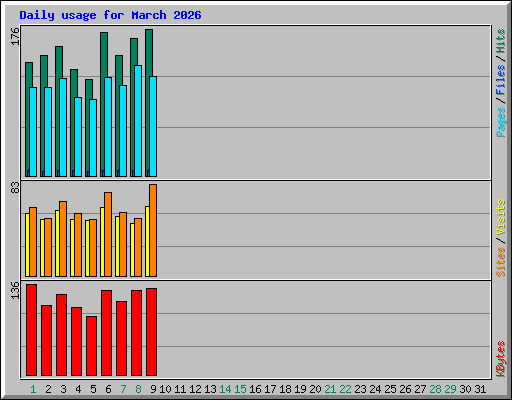Click green day '21' on the x-axis

click(330, 389)
